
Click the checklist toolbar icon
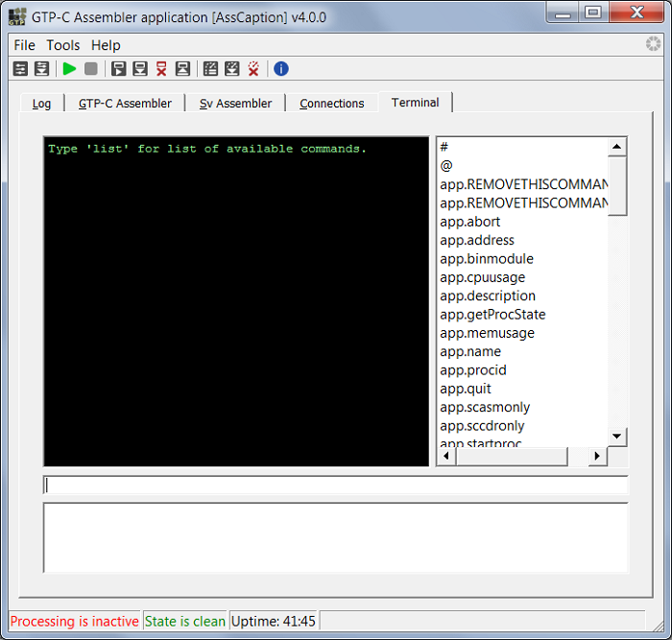(210, 68)
